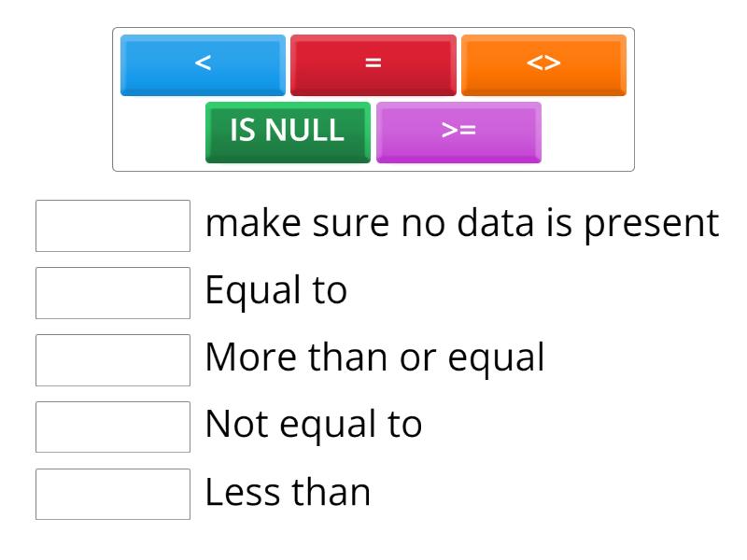Pick the blue answer tile
This screenshot has width=747, height=560.
point(203,64)
